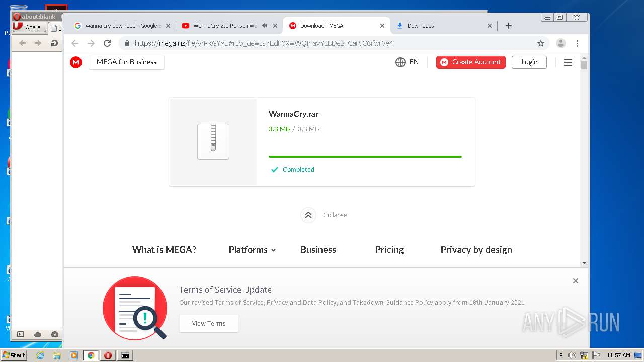Reload the MEGA page
The height and width of the screenshot is (362, 644).
click(107, 43)
